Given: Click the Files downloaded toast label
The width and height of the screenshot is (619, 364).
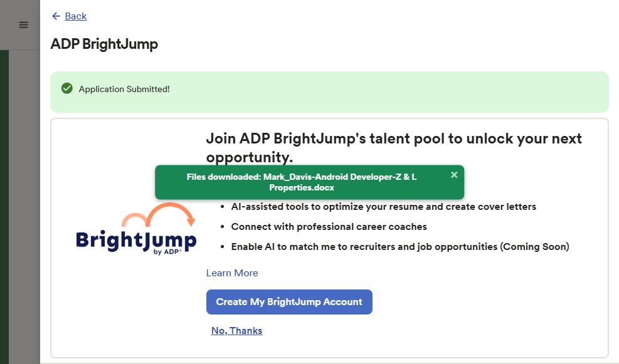Looking at the screenshot, I should pos(223,177).
